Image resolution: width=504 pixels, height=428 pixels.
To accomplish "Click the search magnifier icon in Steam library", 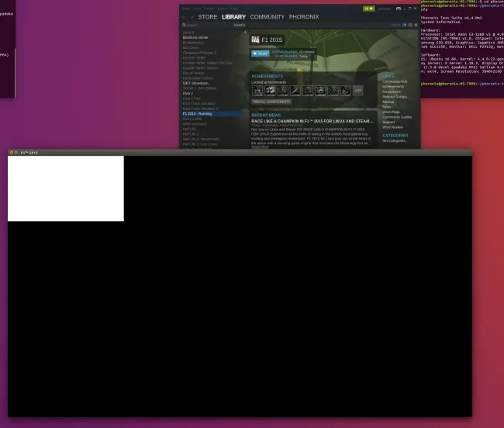I will [x=185, y=25].
